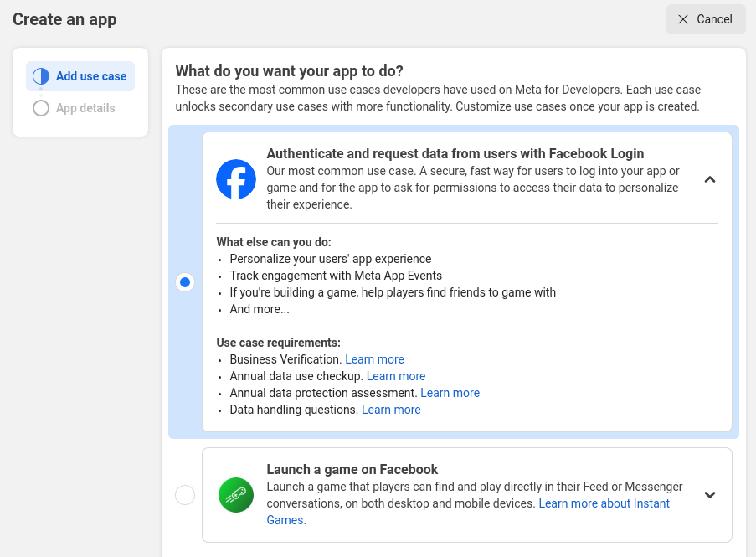Open Learn more for Data handling questions
Screen dimensions: 756x557
(x=391, y=410)
